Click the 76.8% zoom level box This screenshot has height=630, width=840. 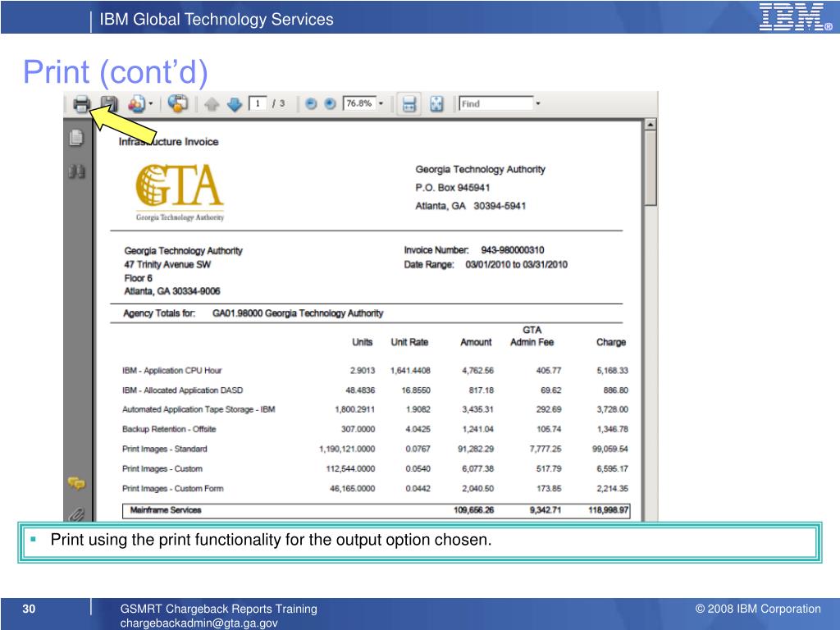[359, 103]
